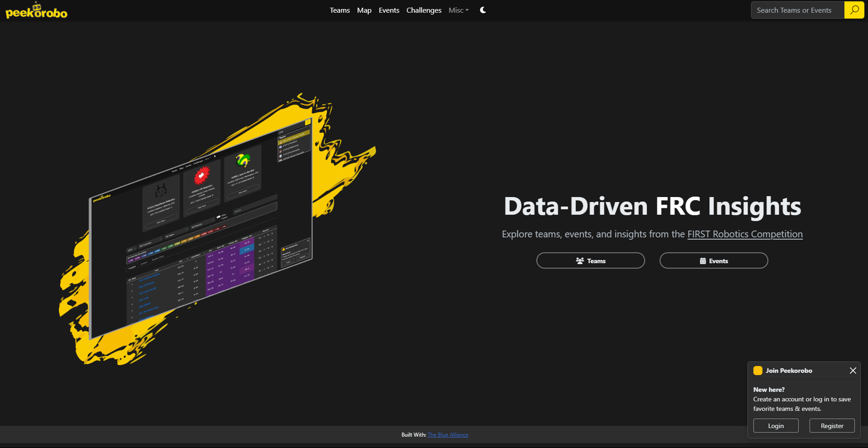The image size is (868, 448).
Task: Follow the FIRST Robotics Competition link
Action: click(x=745, y=234)
